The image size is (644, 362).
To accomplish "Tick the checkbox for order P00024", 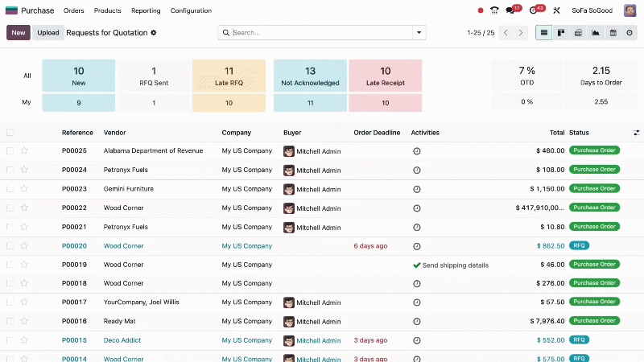I will click(x=10, y=170).
